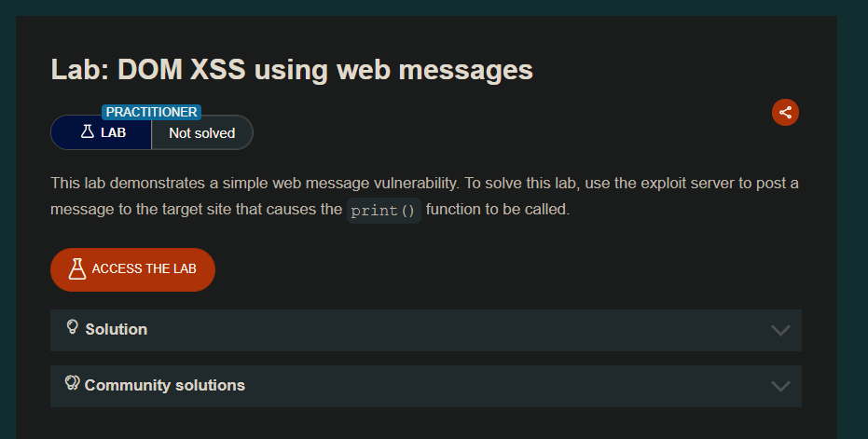The height and width of the screenshot is (439, 868).
Task: Expand Community solutions using its chevron arrow
Action: coord(780,386)
